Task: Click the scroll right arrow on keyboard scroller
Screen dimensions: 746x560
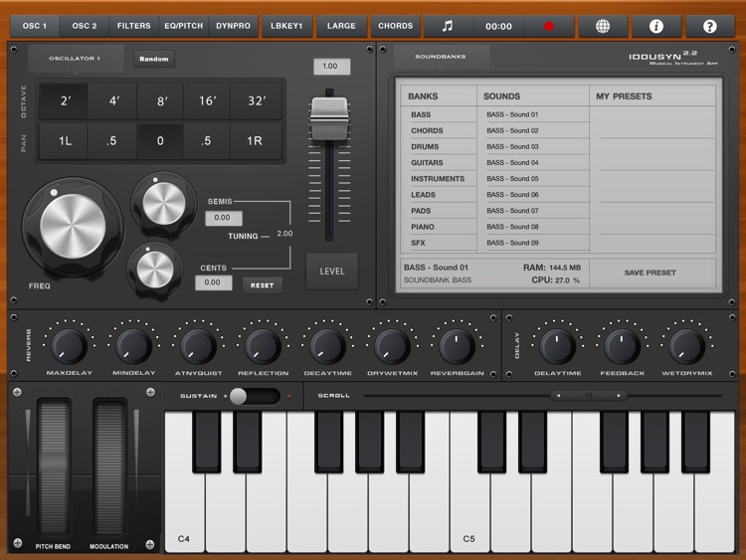Action: 619,395
